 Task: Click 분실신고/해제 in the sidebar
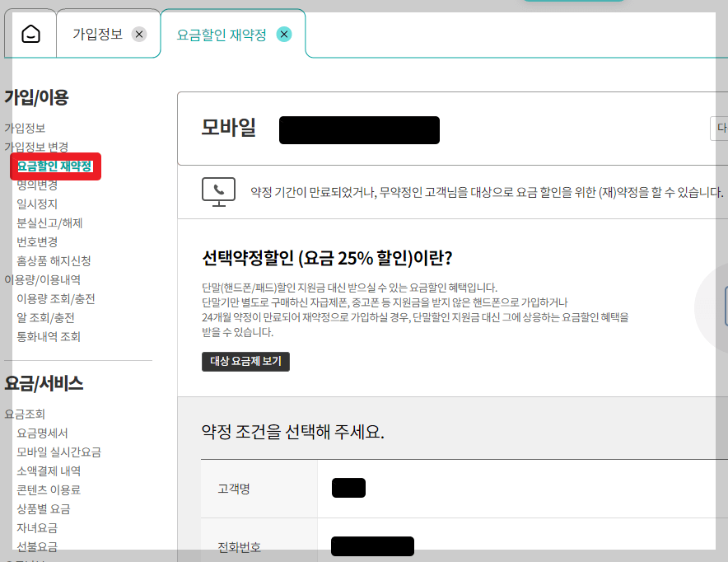pyautogui.click(x=47, y=222)
